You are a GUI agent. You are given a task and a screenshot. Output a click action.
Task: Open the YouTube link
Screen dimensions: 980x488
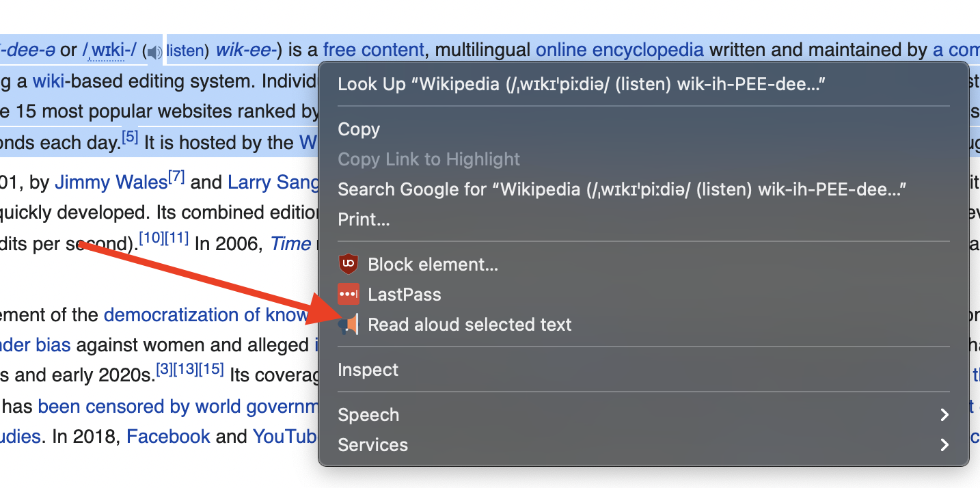click(286, 437)
